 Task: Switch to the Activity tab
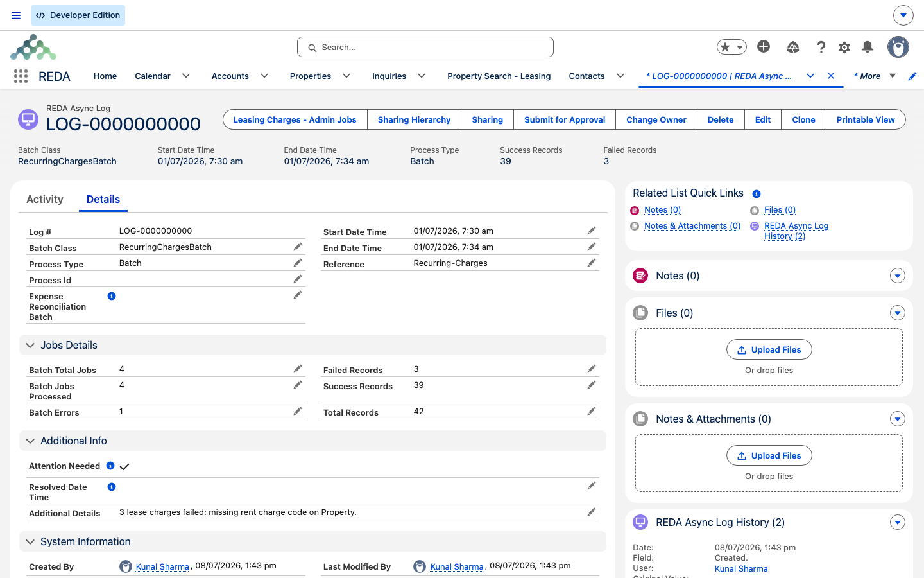45,200
